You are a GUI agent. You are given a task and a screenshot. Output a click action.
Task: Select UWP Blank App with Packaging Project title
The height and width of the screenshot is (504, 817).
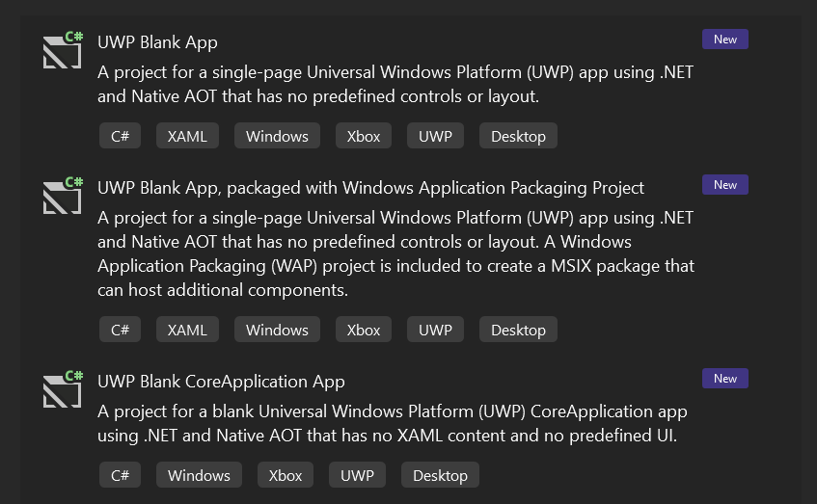coord(370,188)
